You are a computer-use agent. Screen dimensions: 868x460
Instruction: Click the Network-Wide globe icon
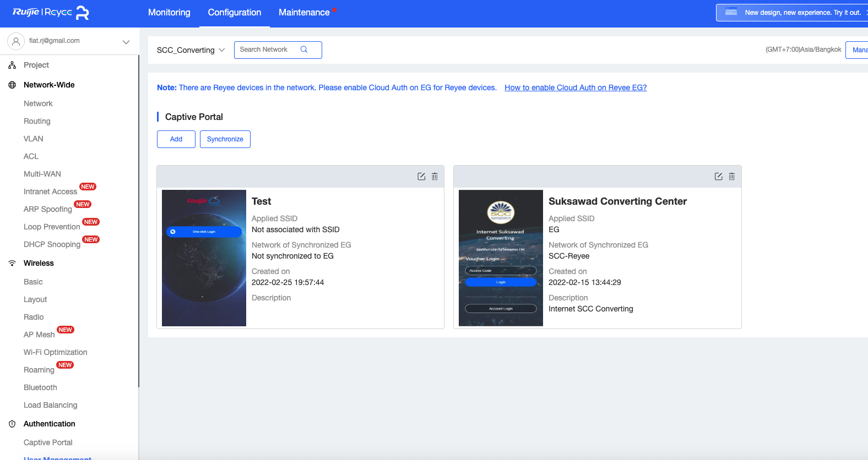(x=12, y=85)
